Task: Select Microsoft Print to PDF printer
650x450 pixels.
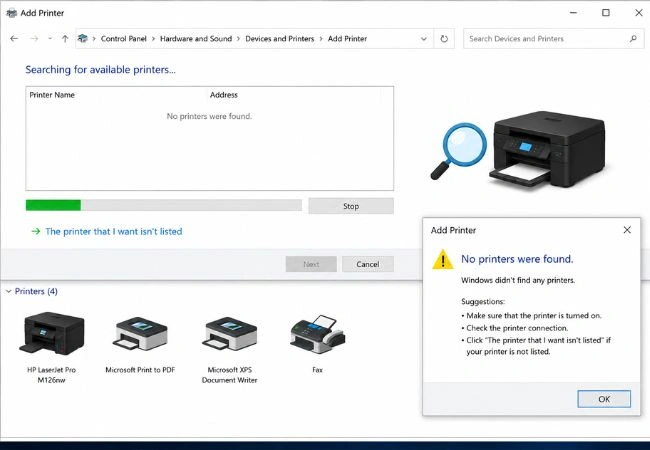Action: (x=140, y=345)
